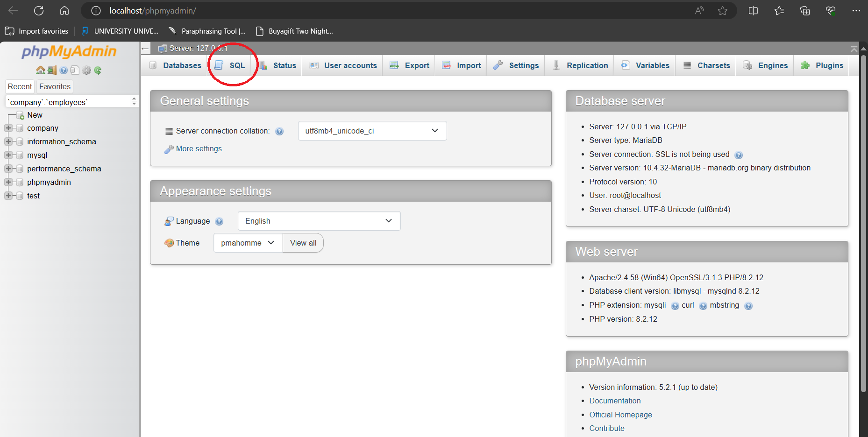This screenshot has height=437, width=868.
Task: Expand the company database node
Action: (8, 128)
